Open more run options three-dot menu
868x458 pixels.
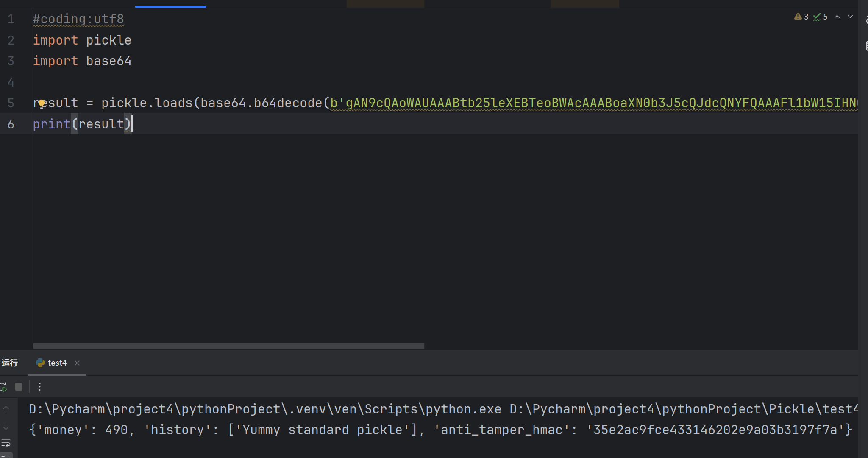point(40,387)
